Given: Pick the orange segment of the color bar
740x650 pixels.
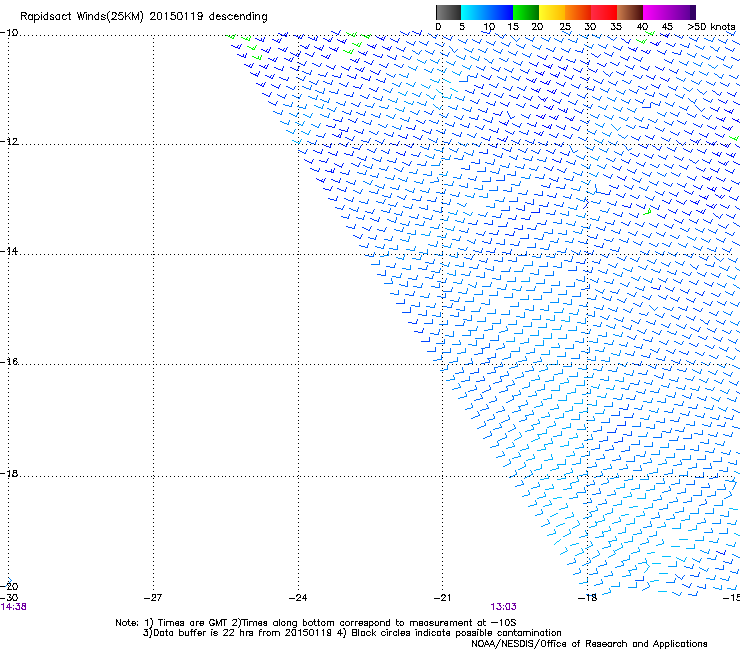Looking at the screenshot, I should pyautogui.click(x=578, y=12).
